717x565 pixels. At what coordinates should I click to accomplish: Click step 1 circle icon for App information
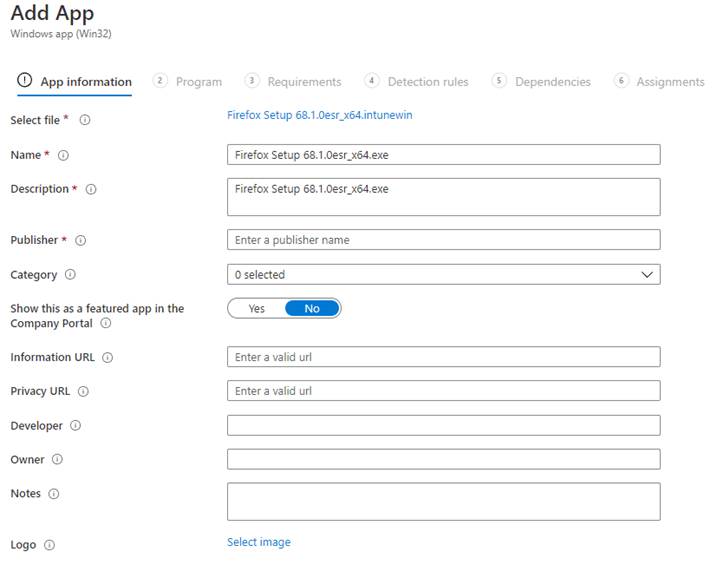pyautogui.click(x=25, y=80)
